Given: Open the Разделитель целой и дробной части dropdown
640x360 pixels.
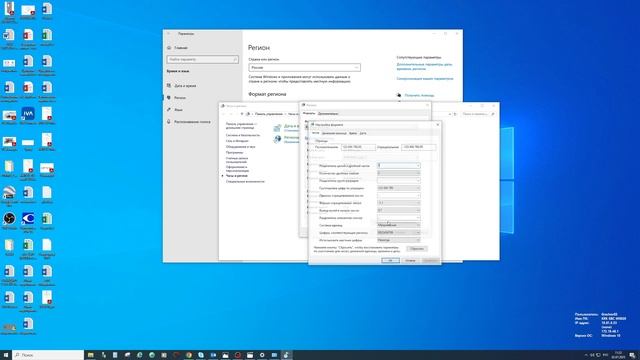Looking at the screenshot, I should point(398,165).
